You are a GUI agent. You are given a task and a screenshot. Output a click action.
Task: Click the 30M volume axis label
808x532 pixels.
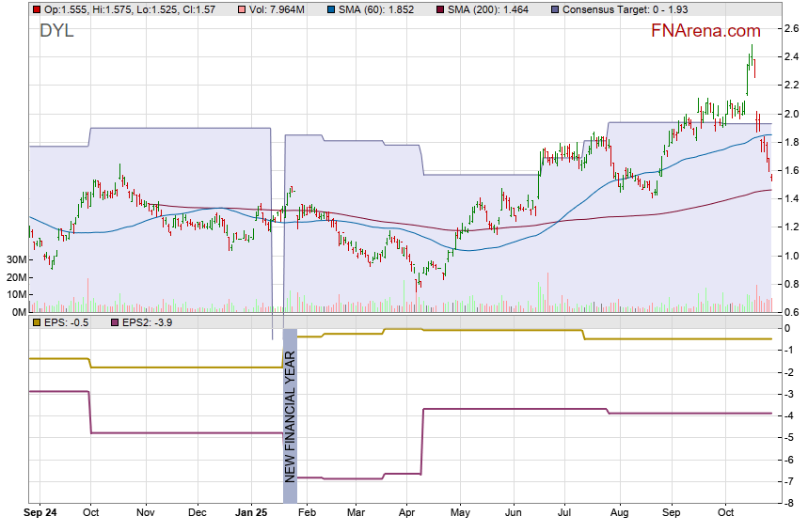click(15, 259)
